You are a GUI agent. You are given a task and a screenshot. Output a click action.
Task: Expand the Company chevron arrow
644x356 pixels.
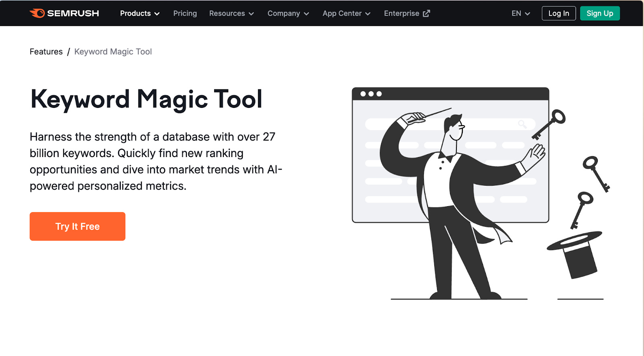[306, 14]
